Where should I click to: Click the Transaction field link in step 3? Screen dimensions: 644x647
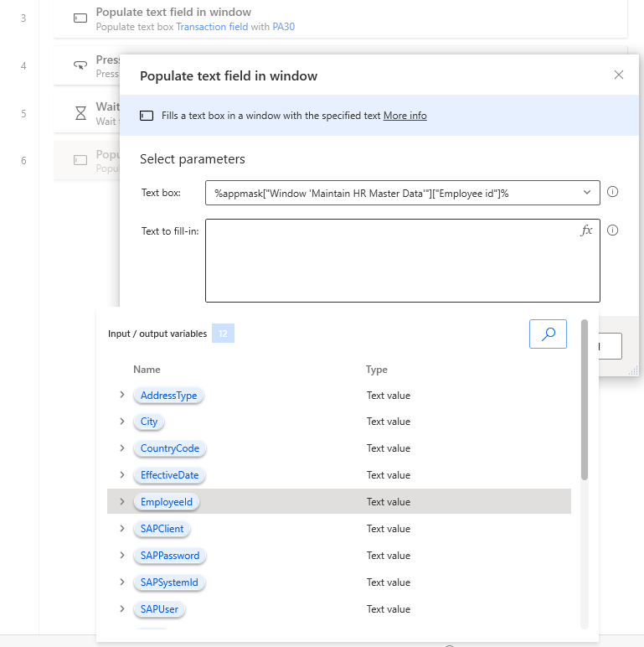(x=212, y=27)
